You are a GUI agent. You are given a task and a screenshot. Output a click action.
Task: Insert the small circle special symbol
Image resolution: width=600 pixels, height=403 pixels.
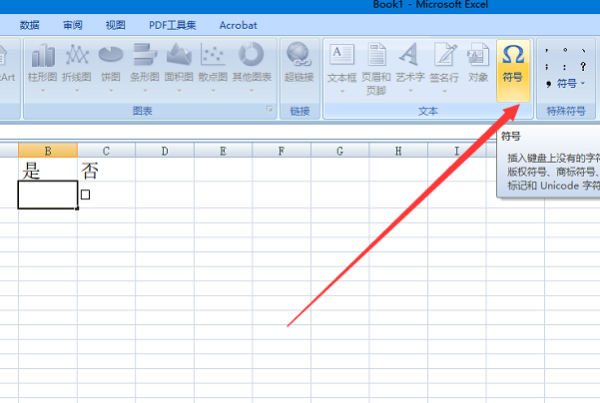[565, 50]
